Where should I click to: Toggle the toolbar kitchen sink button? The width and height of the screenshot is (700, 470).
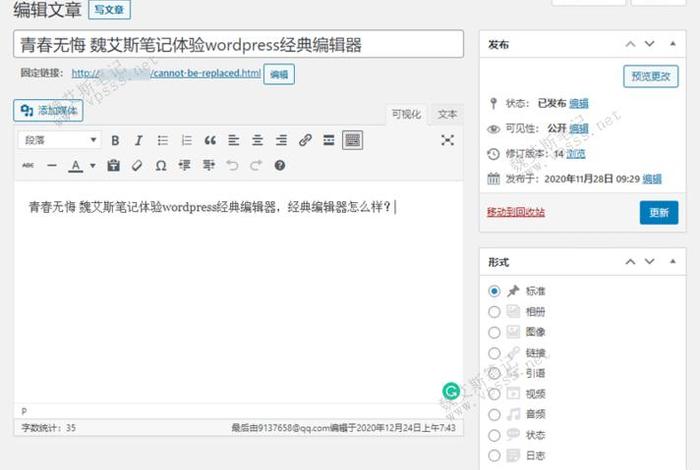352,141
